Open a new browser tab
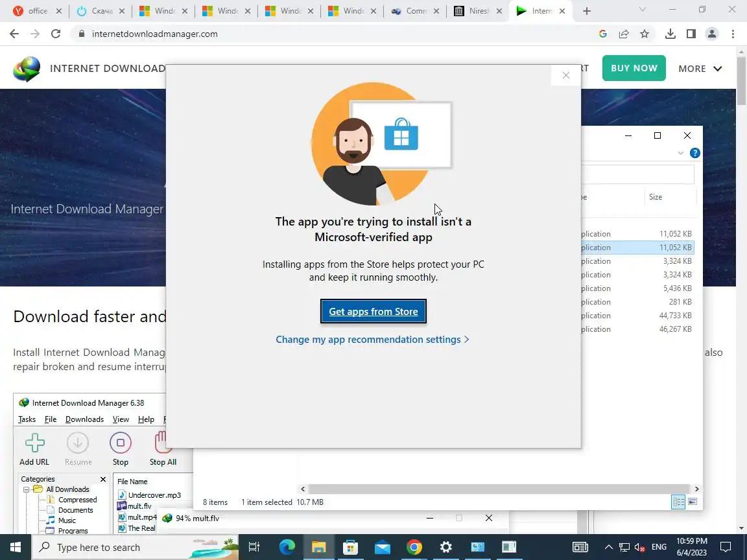The height and width of the screenshot is (560, 747). click(x=587, y=11)
